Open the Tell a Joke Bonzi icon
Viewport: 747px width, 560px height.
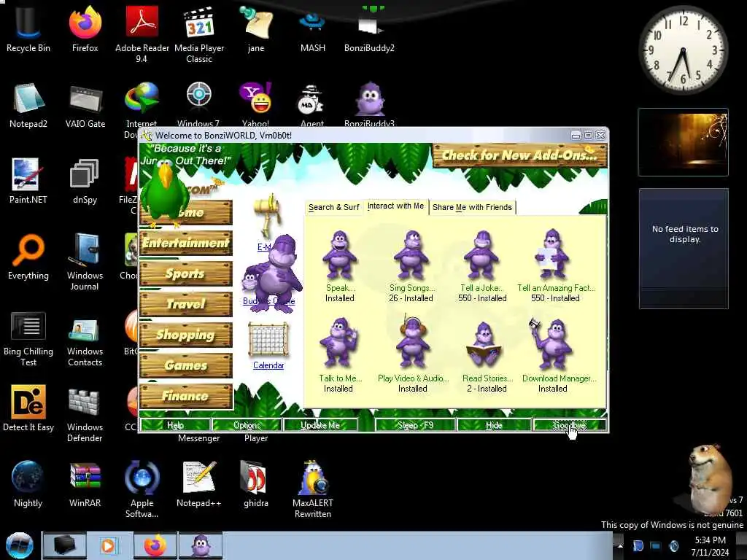pos(481,254)
